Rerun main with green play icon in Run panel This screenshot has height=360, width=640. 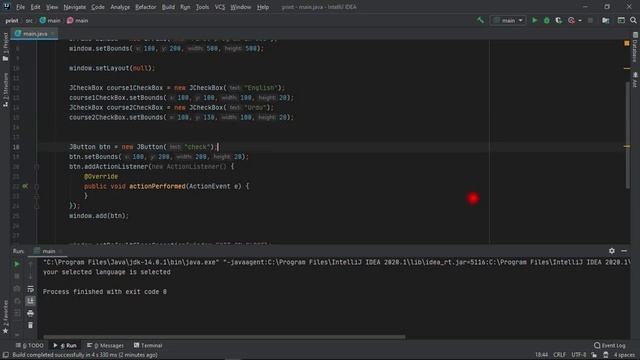17,264
